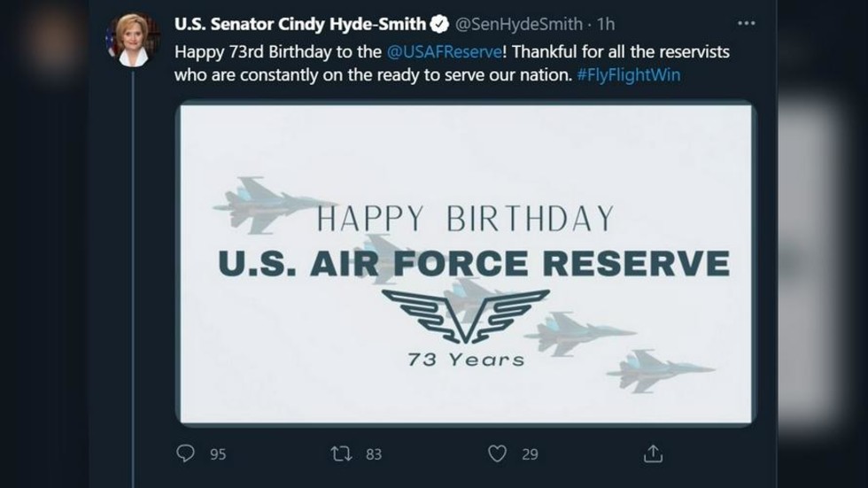Viewport: 868px width, 488px height.
Task: Click the winged logo in the image
Action: coord(466,314)
